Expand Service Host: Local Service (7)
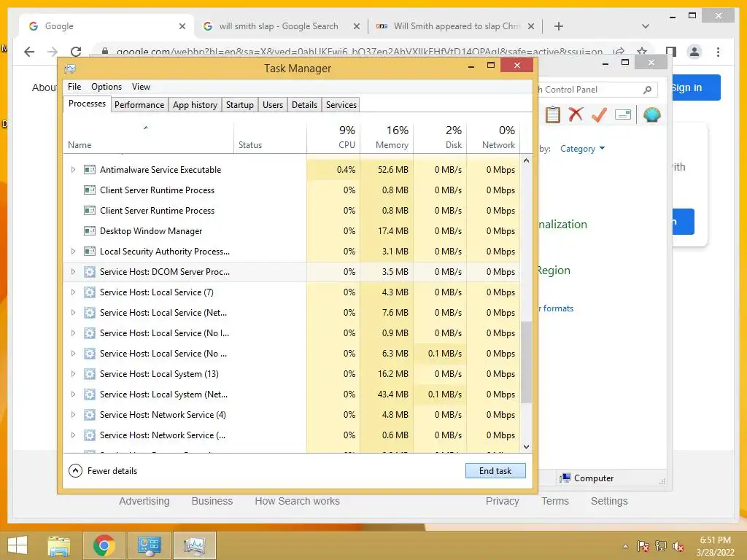The image size is (747, 560). pyautogui.click(x=73, y=292)
